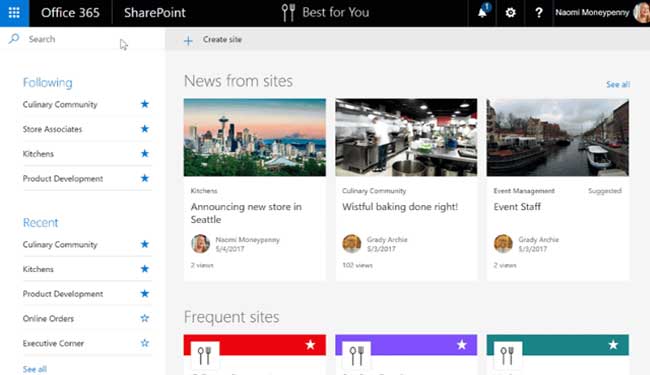650x375 pixels.
Task: Open 'Wistful baking done right!' article
Action: coord(400,207)
